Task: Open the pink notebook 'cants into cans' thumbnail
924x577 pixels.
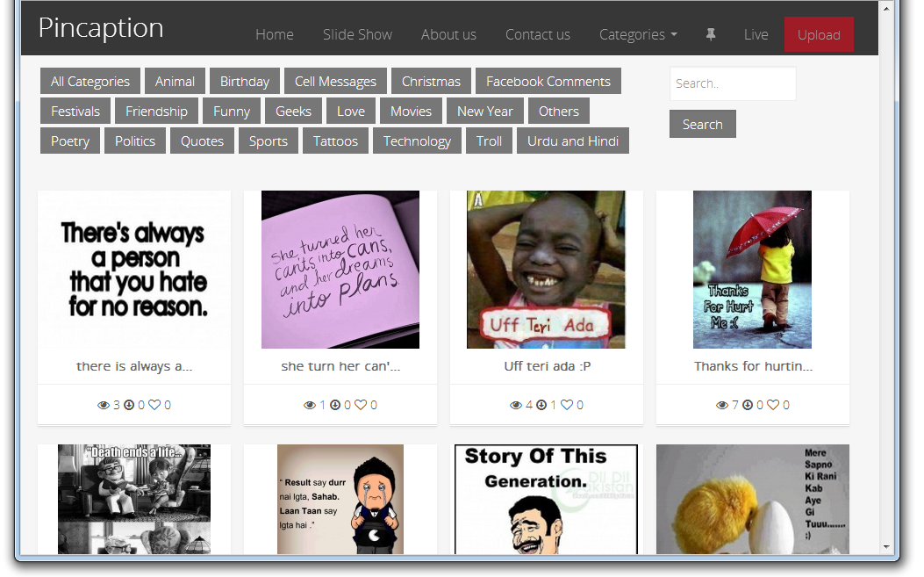Action: [x=340, y=270]
